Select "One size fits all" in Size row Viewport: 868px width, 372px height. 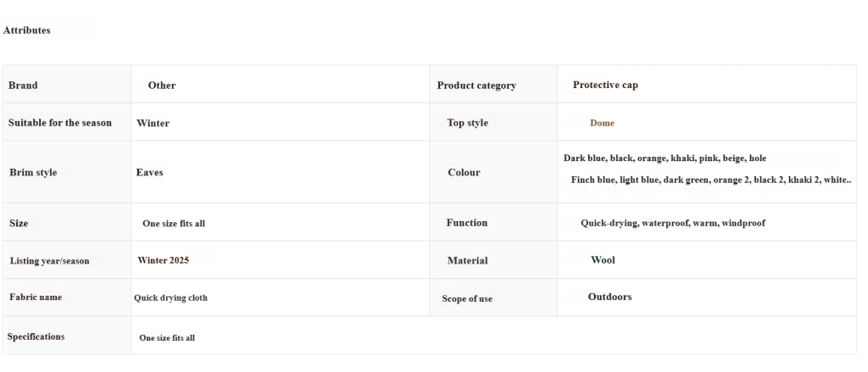(174, 224)
